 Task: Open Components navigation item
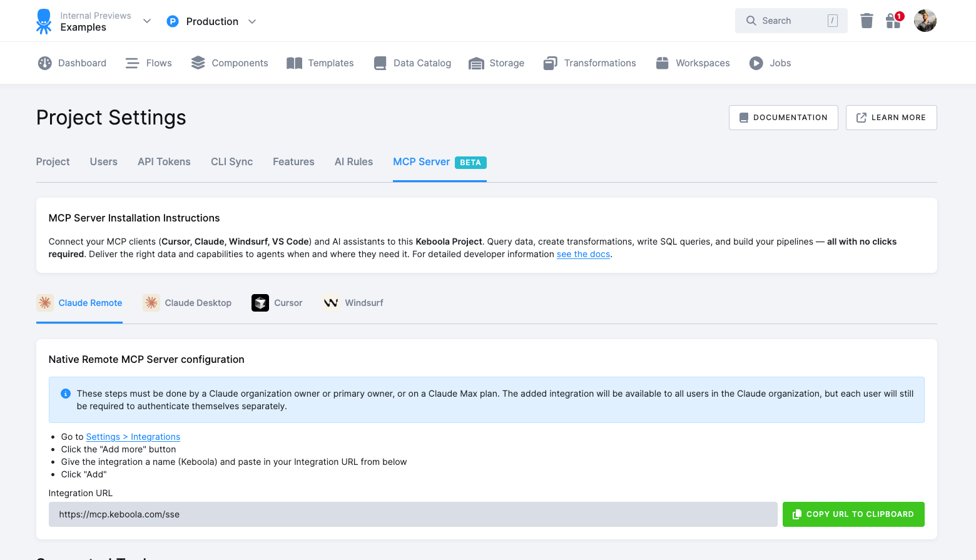(x=230, y=63)
